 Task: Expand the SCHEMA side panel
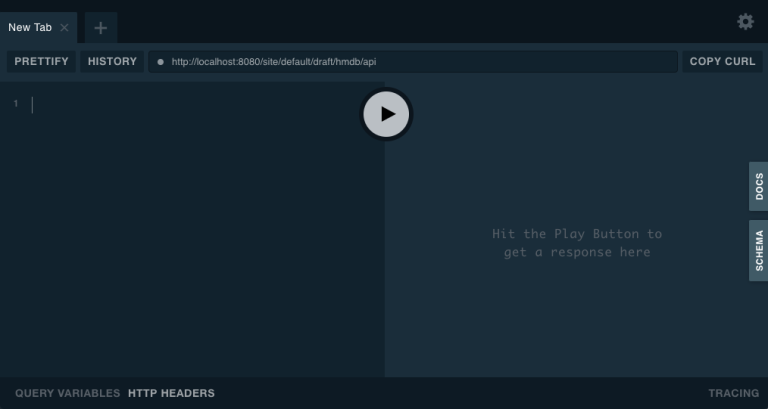point(758,250)
